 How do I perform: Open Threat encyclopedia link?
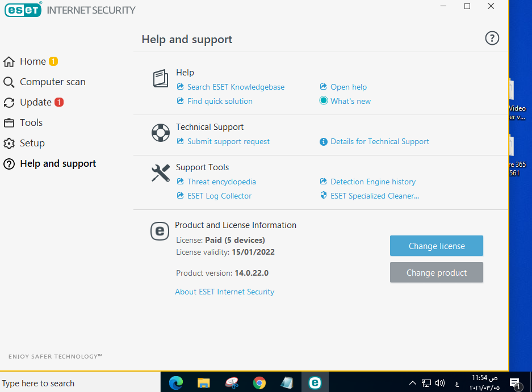[221, 182]
